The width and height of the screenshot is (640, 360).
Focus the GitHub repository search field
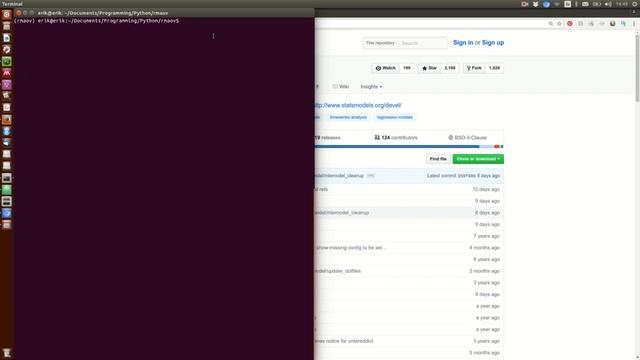(x=422, y=43)
